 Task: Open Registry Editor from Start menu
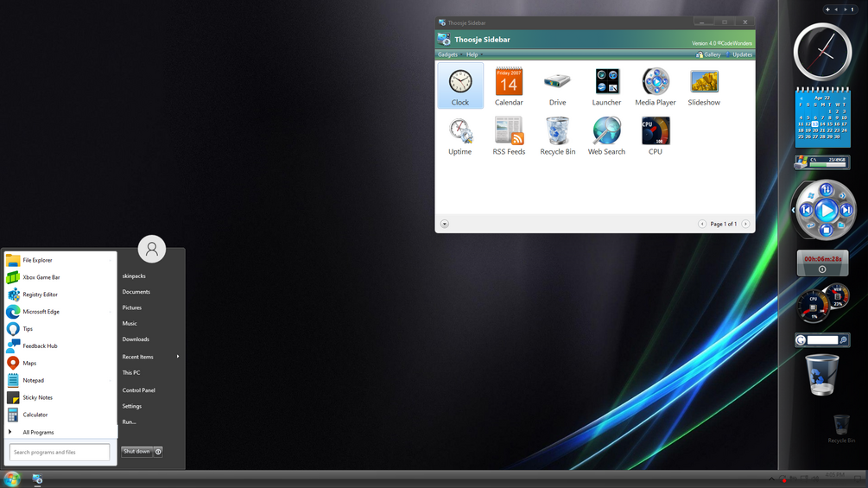click(x=60, y=295)
